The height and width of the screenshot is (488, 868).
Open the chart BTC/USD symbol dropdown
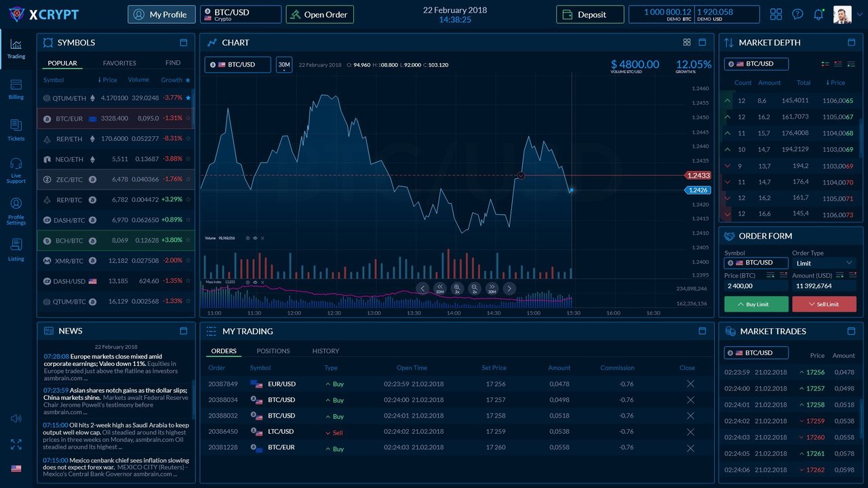point(237,64)
